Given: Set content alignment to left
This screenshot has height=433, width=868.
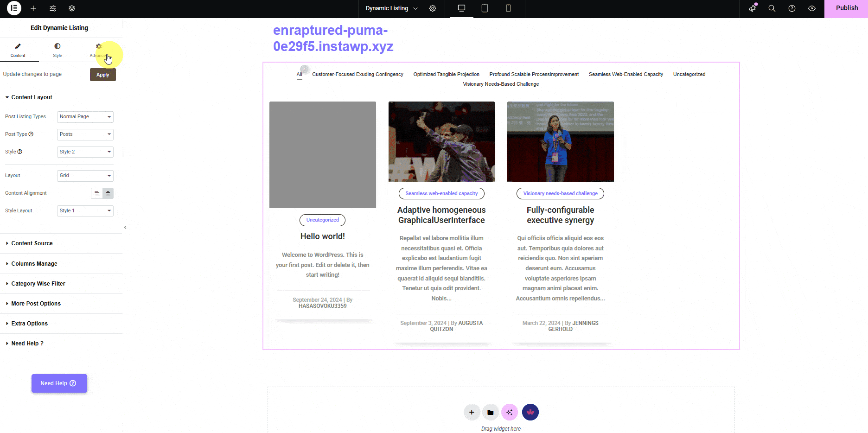Looking at the screenshot, I should (x=97, y=193).
